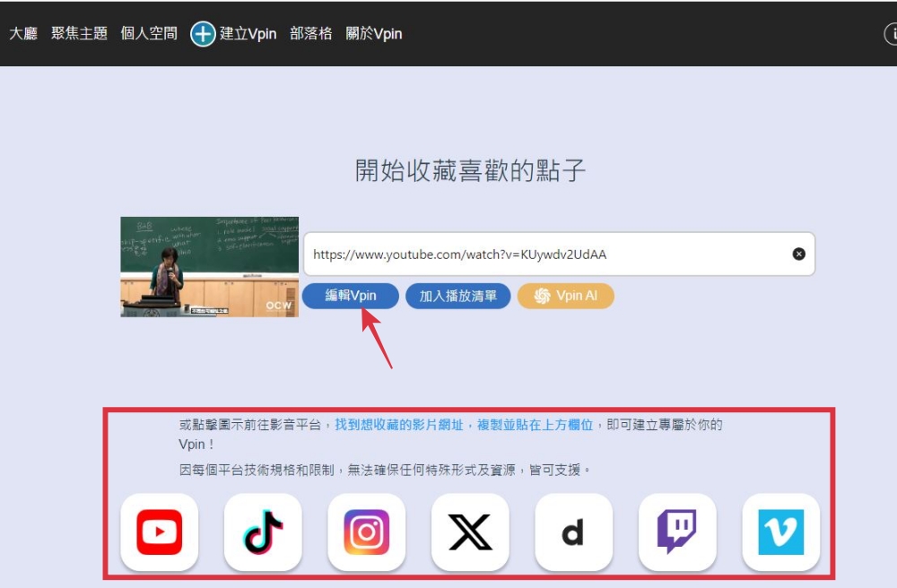This screenshot has height=588, width=897.
Task: Focus the YouTube URL input field
Action: [559, 254]
